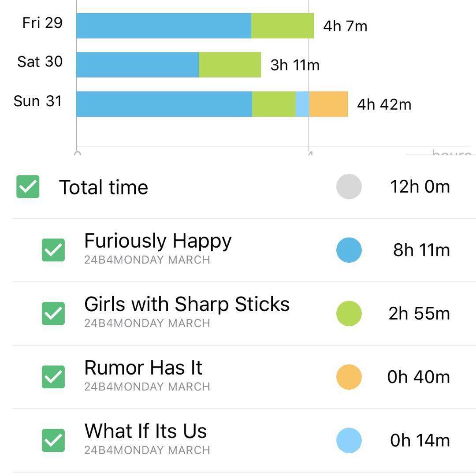Tap the green segment of Sat 30 bar
The height and width of the screenshot is (476, 476).
230,65
